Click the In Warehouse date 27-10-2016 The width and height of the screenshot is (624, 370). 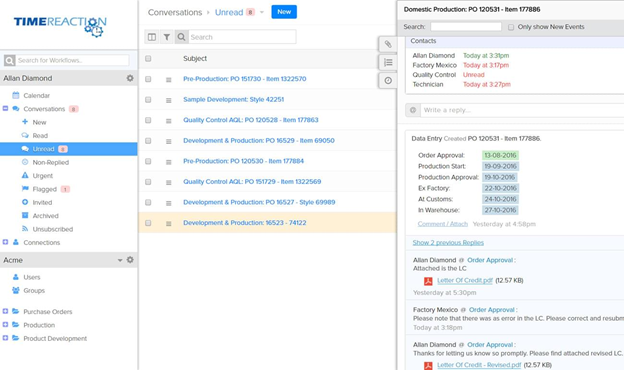pyautogui.click(x=500, y=210)
